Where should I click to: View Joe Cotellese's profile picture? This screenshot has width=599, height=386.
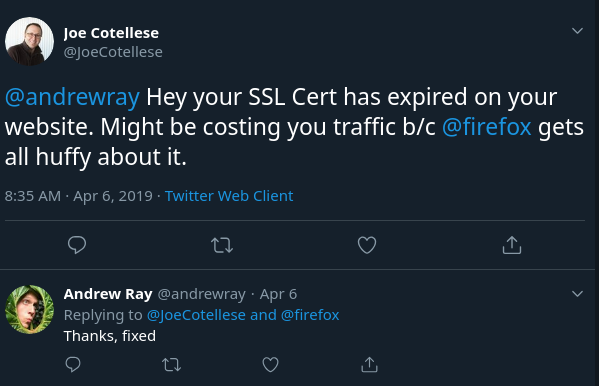tap(29, 41)
